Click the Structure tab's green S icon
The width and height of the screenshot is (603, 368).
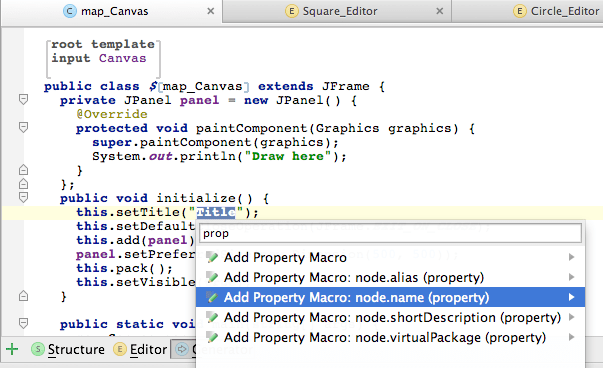tap(38, 349)
